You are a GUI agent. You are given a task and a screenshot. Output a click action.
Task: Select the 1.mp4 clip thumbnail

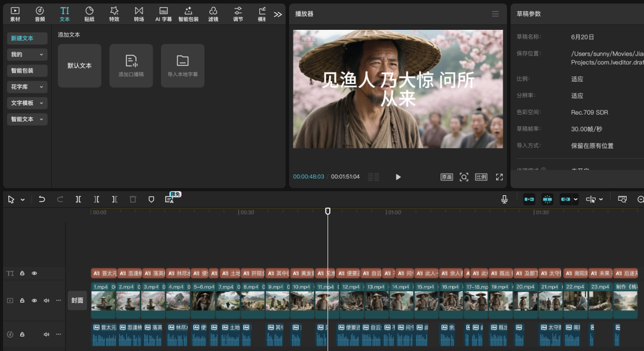pyautogui.click(x=103, y=301)
